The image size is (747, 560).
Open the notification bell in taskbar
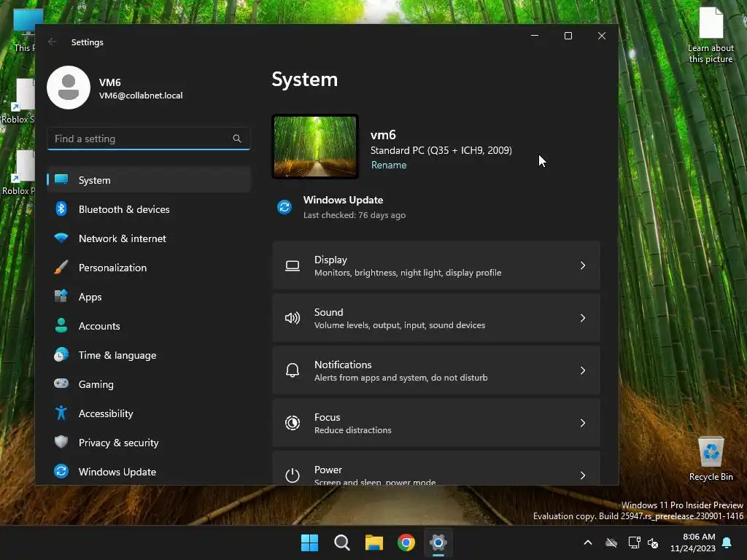[x=727, y=542]
